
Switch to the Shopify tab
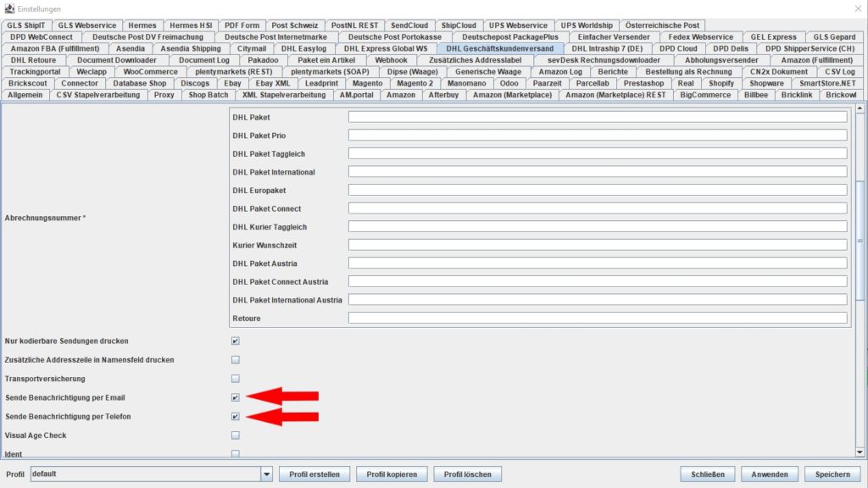[721, 83]
